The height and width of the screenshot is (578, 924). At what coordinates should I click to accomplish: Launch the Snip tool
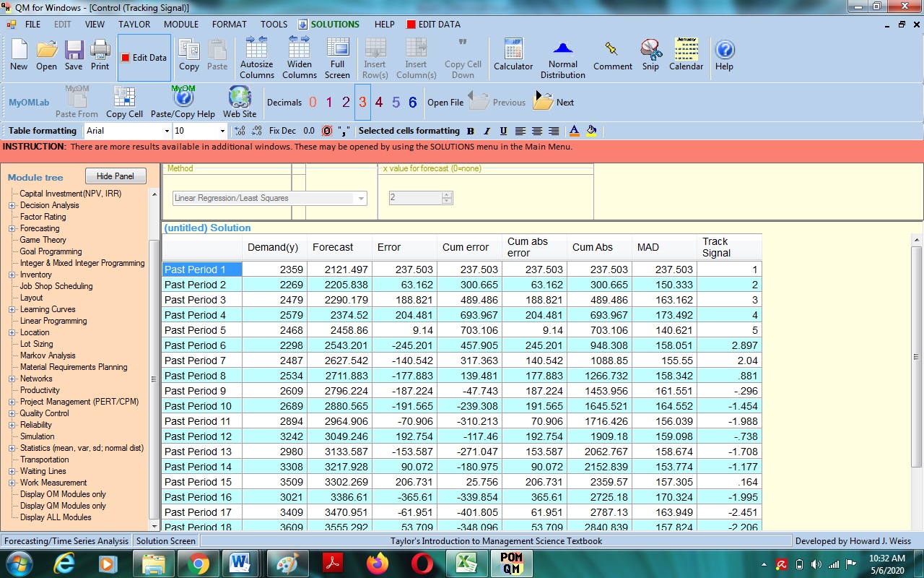tap(650, 56)
